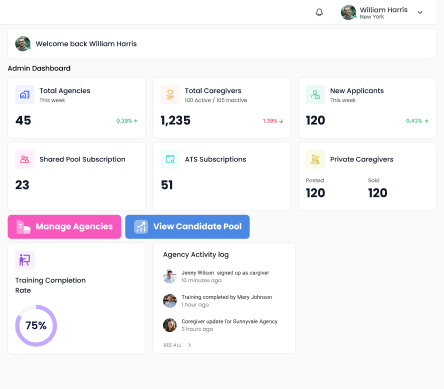The height and width of the screenshot is (389, 444).
Task: Click the 75% training progress ring
Action: (36, 326)
